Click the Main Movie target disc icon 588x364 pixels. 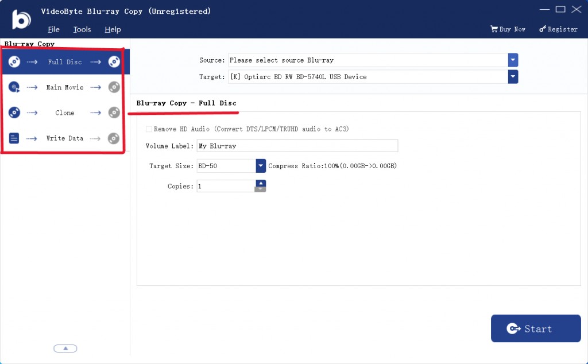click(114, 87)
